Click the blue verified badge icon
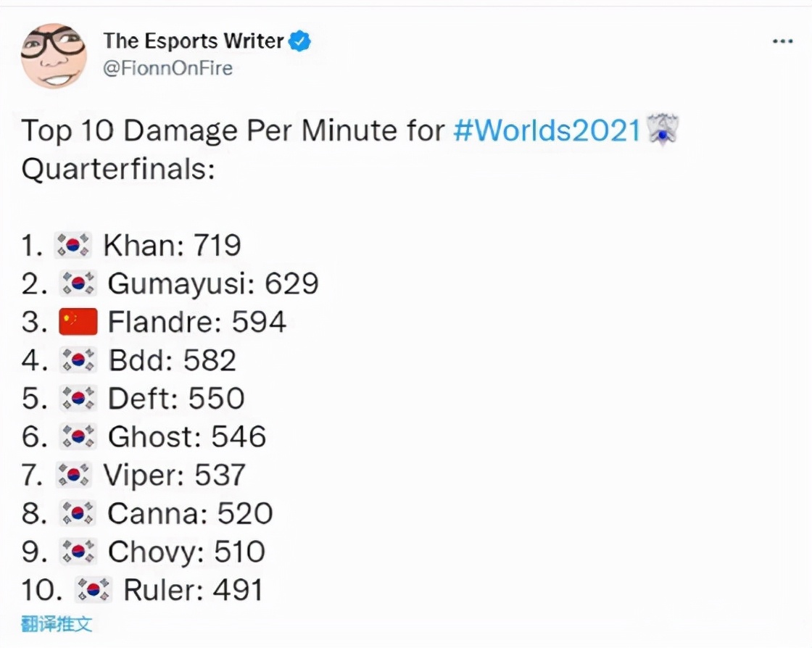The image size is (812, 648). click(300, 41)
